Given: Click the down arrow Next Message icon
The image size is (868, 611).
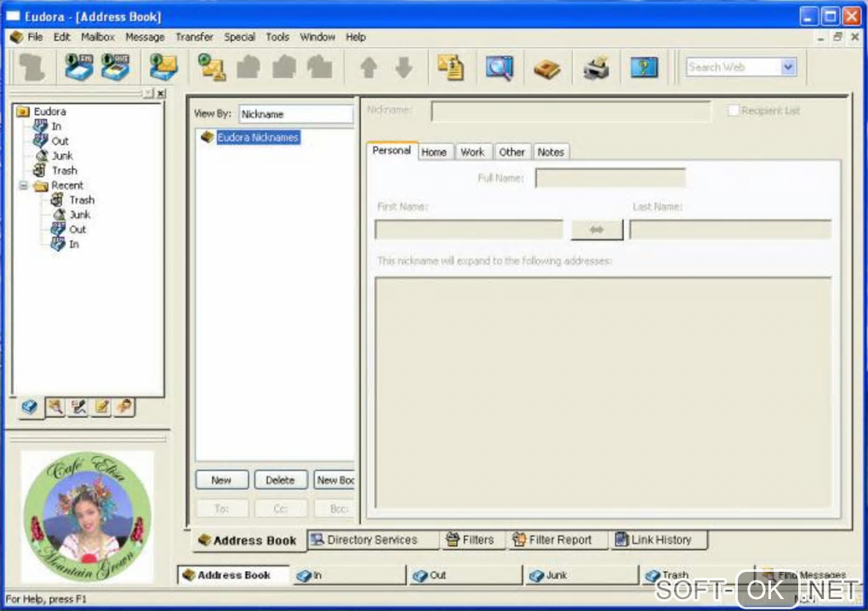Looking at the screenshot, I should coord(403,67).
